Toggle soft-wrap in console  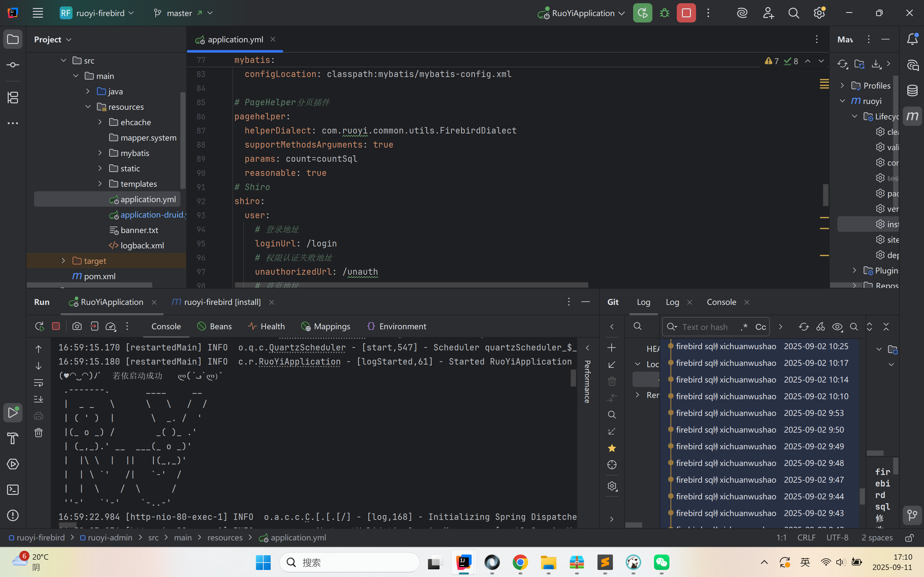click(x=39, y=383)
